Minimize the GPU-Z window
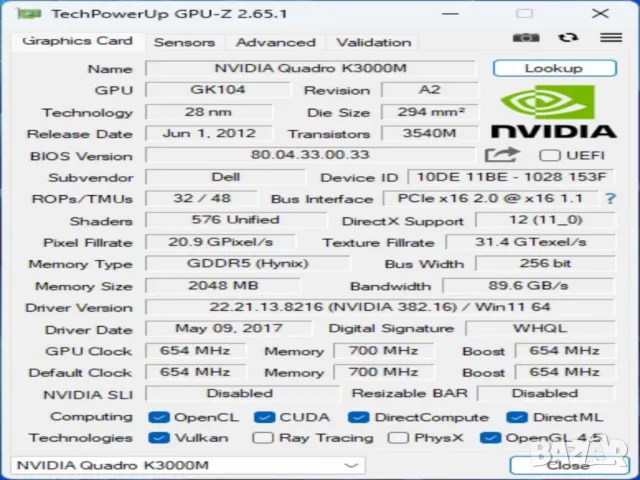The height and width of the screenshot is (480, 640). tap(451, 13)
